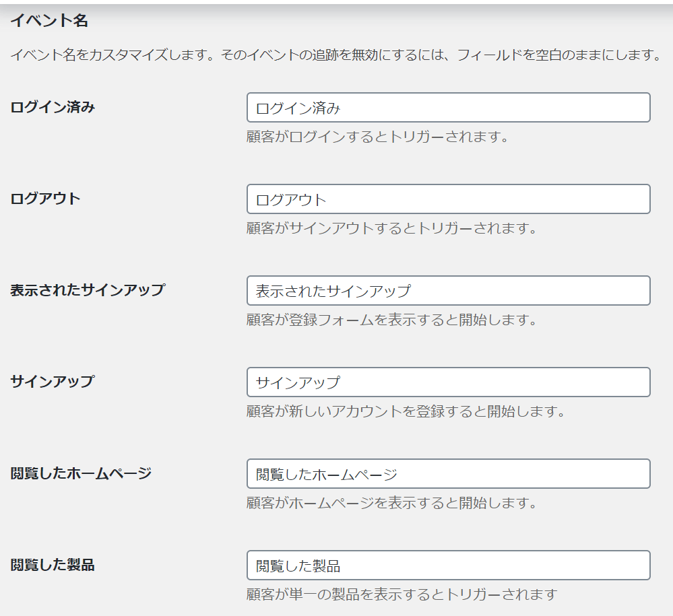This screenshot has height=616, width=673.
Task: Focus the 閲覧した製品 event name field
Action: (448, 565)
